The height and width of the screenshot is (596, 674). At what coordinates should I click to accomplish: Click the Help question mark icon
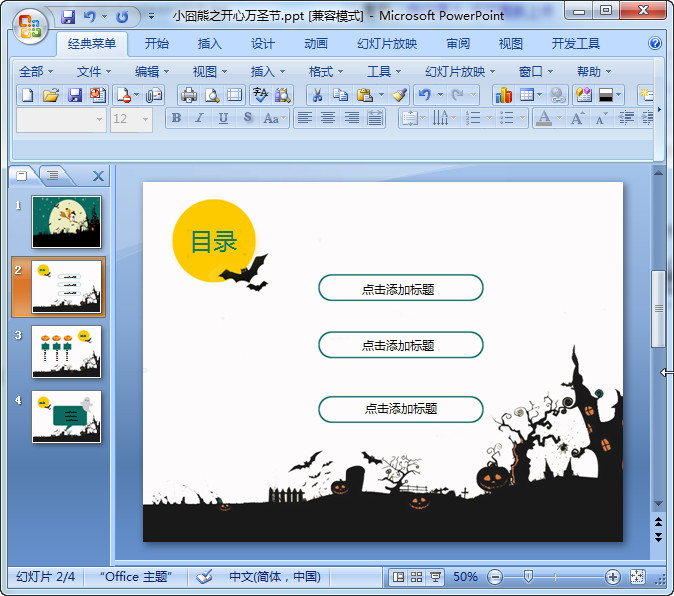pos(655,43)
